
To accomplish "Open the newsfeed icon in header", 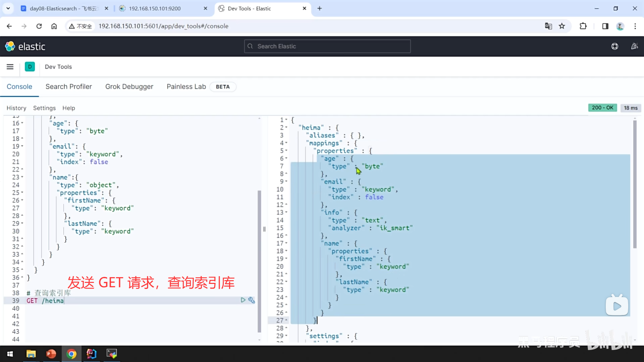I will [634, 46].
